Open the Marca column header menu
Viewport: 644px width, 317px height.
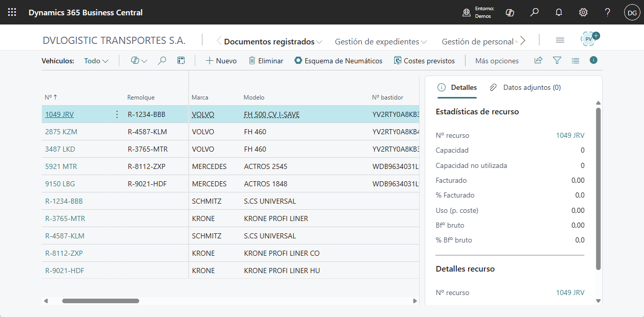[x=200, y=97]
